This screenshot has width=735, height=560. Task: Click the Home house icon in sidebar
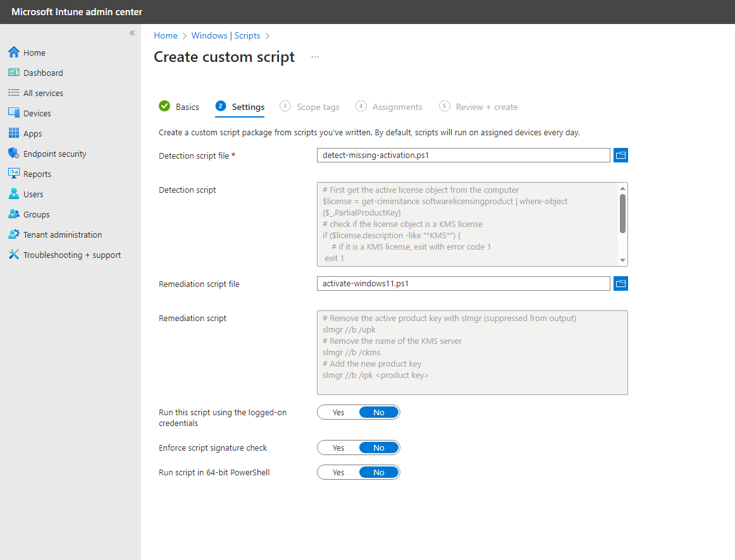13,52
